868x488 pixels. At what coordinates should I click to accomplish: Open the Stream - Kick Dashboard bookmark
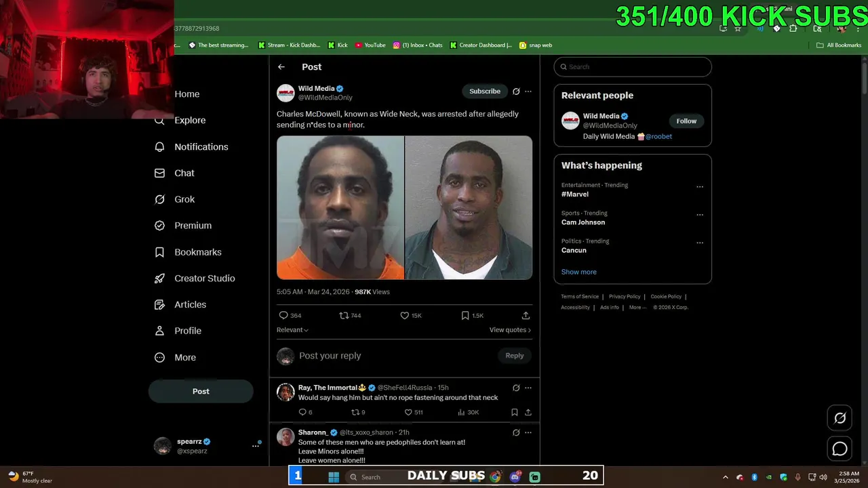point(289,45)
